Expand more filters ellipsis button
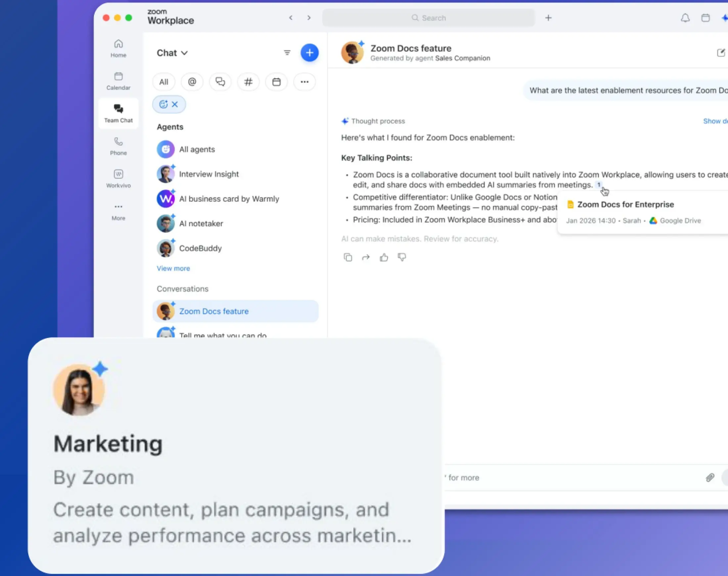Image resolution: width=728 pixels, height=576 pixels. [x=304, y=82]
